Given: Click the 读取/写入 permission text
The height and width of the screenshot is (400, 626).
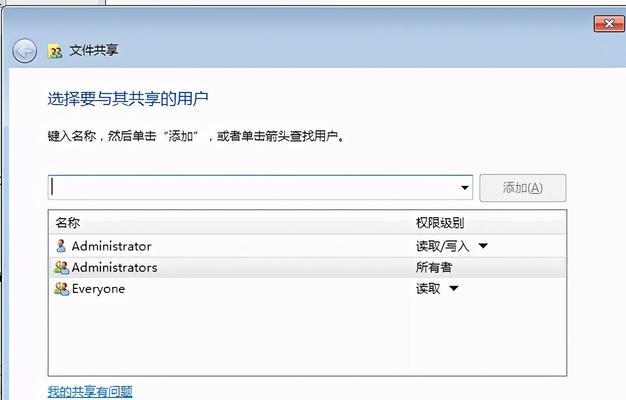Looking at the screenshot, I should coord(442,246).
